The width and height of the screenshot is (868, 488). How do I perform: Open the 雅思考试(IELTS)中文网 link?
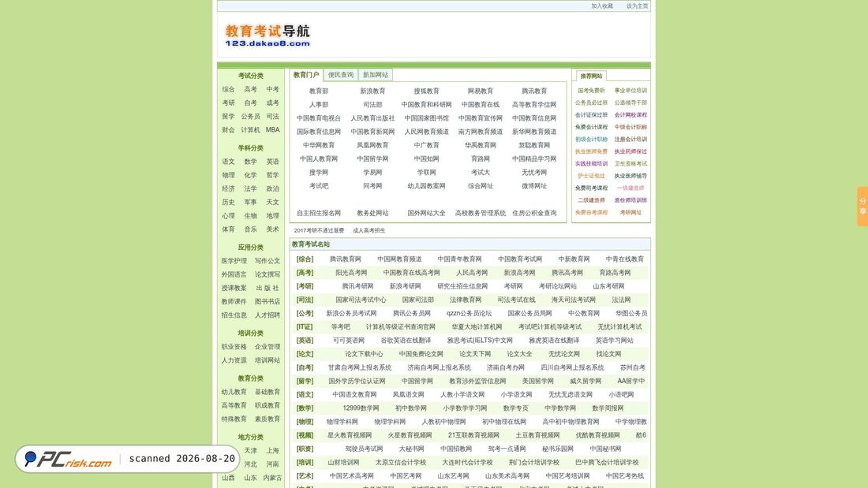[480, 341]
